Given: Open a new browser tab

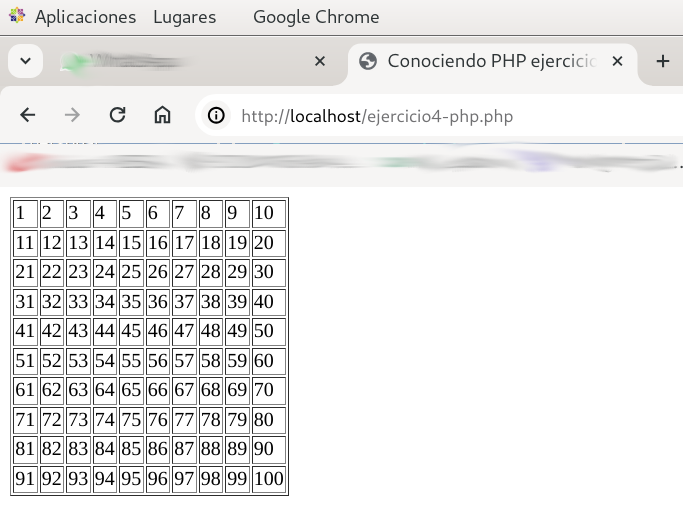Looking at the screenshot, I should [x=662, y=61].
